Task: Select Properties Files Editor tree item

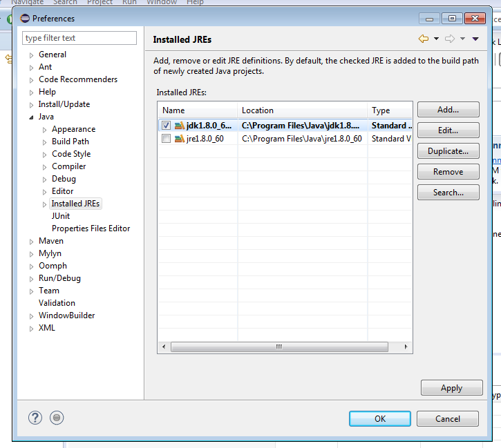Action: [91, 228]
